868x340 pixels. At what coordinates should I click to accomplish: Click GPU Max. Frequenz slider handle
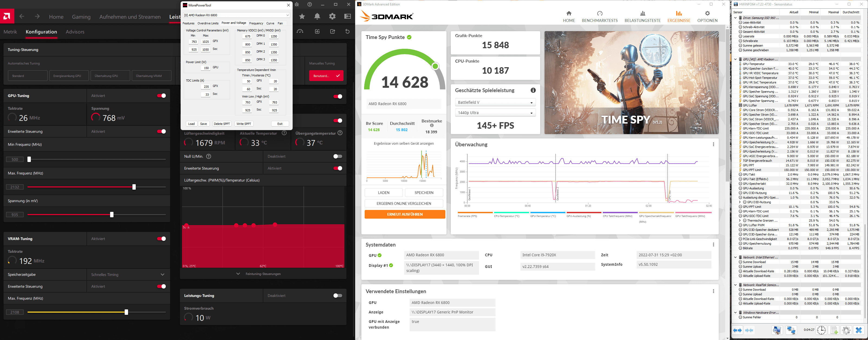(x=134, y=187)
